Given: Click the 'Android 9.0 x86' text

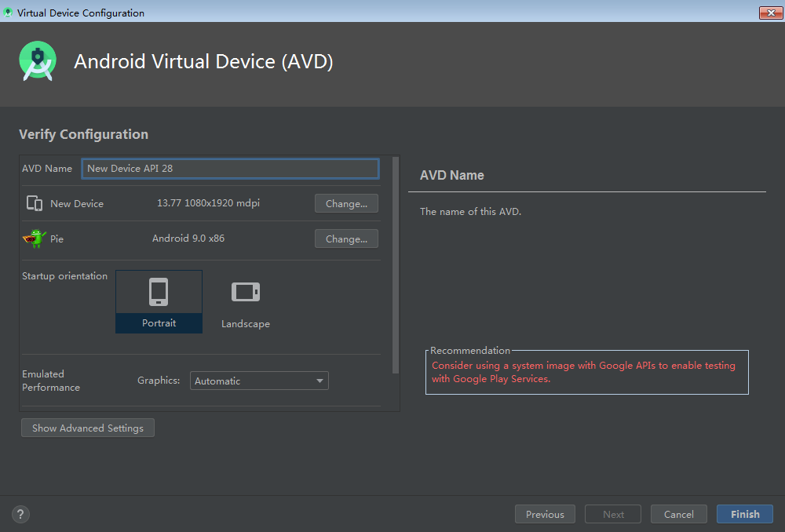Looking at the screenshot, I should click(188, 239).
